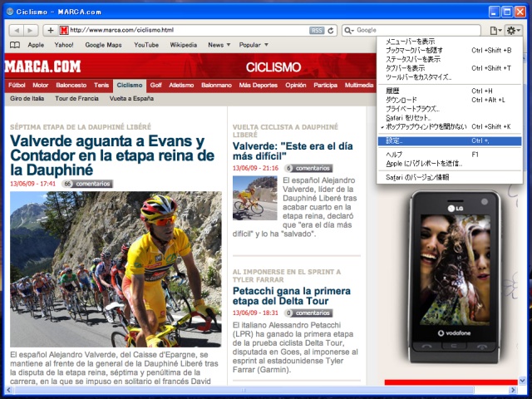This screenshot has width=532, height=399.
Task: Choose ステータスバーを表示 menu entry
Action: pos(450,59)
